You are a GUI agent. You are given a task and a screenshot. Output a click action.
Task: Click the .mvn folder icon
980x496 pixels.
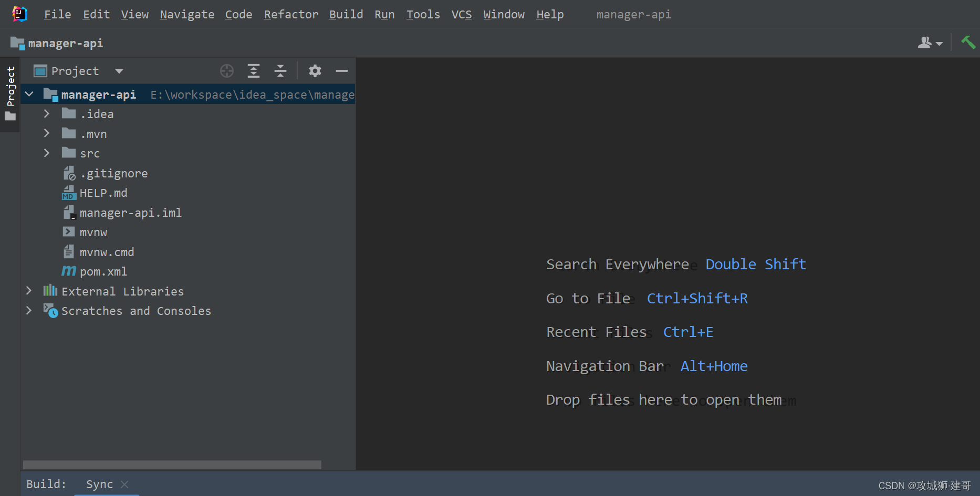pos(69,133)
